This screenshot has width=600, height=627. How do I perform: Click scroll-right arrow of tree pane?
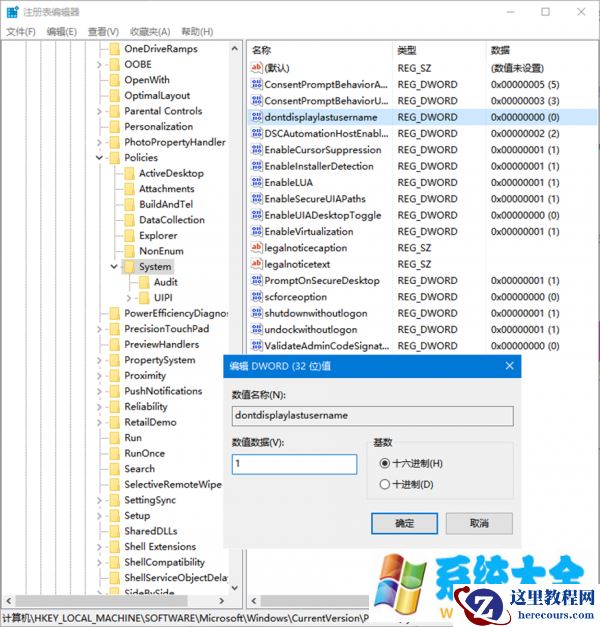[x=222, y=601]
